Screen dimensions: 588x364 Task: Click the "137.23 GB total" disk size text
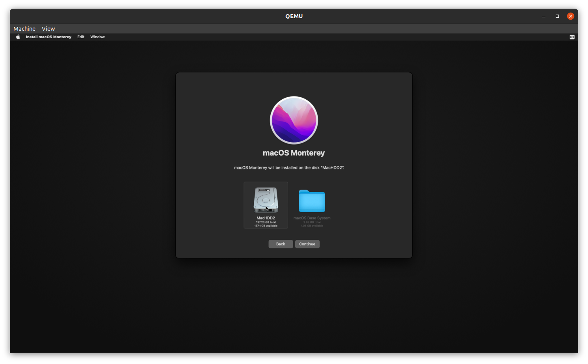click(266, 222)
